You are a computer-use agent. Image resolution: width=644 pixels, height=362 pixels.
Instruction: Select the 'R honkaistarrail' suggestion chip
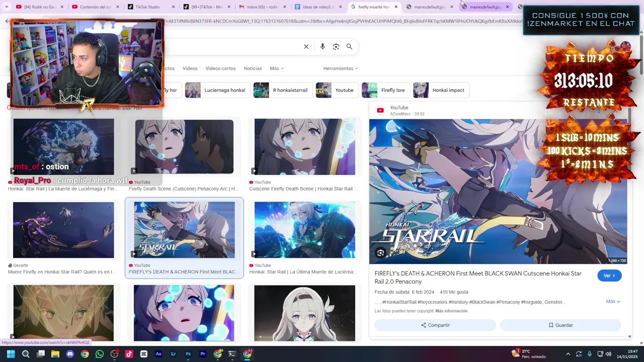[282, 90]
